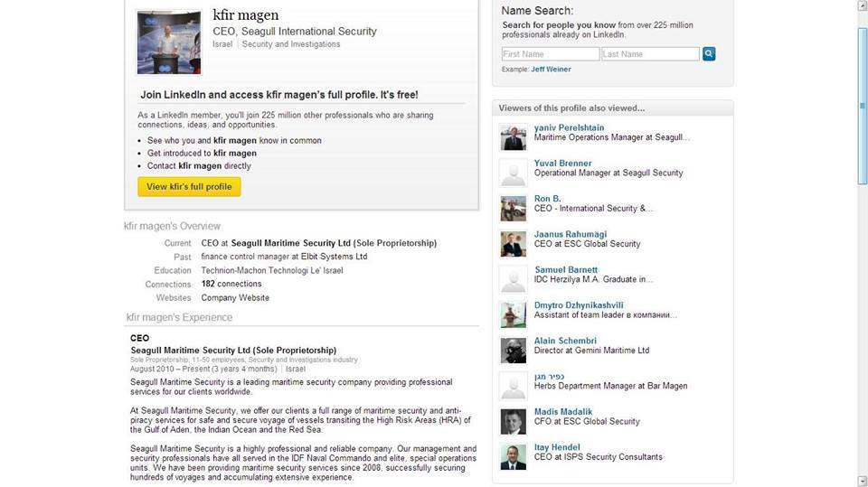Click kfir magen's profile photo
868x487 pixels.
coord(168,42)
